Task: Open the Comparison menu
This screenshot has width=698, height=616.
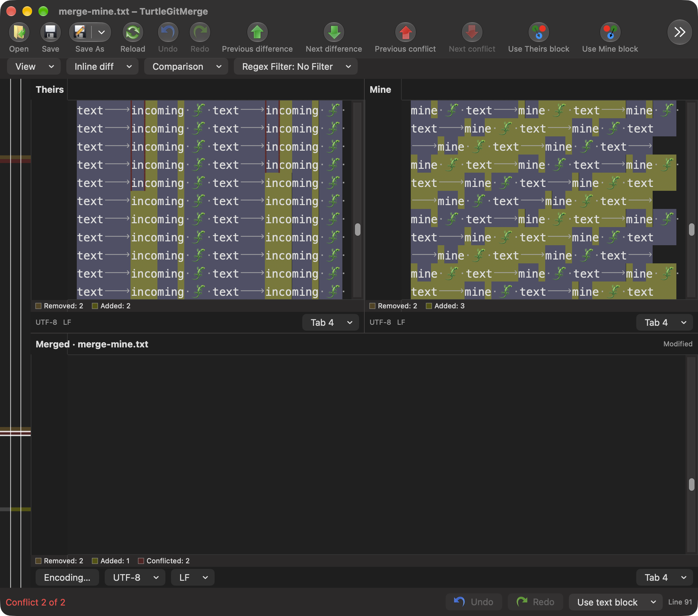Action: tap(186, 67)
